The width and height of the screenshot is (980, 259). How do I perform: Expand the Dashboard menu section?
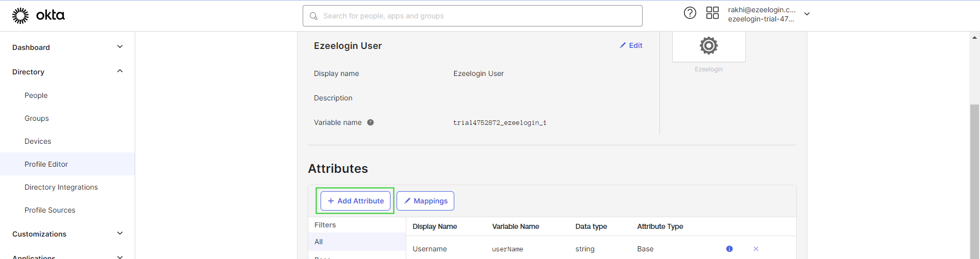click(120, 47)
